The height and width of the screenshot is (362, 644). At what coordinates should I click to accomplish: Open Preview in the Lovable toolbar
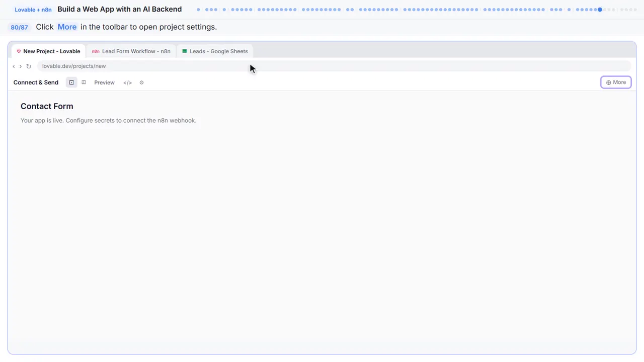coord(104,82)
